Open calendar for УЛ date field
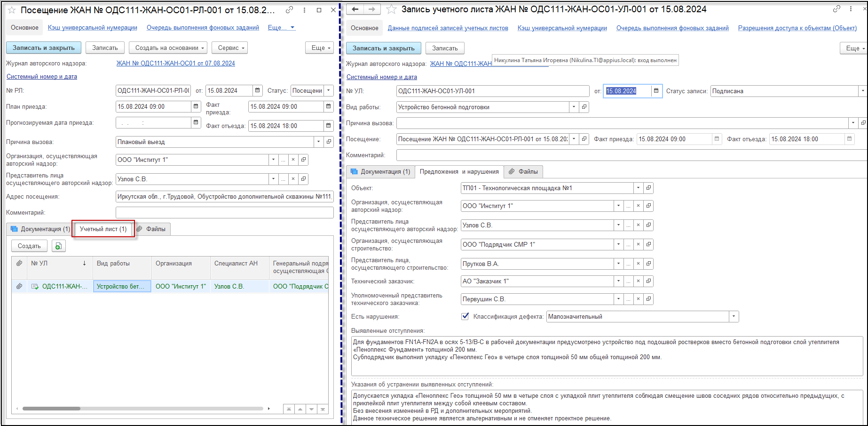This screenshot has width=868, height=426. click(656, 91)
